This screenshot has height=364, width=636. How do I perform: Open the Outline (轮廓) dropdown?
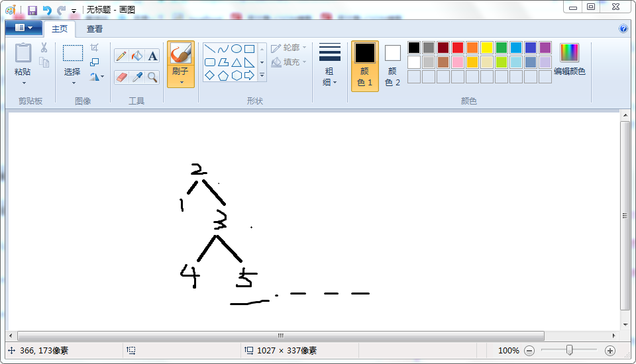[x=289, y=48]
